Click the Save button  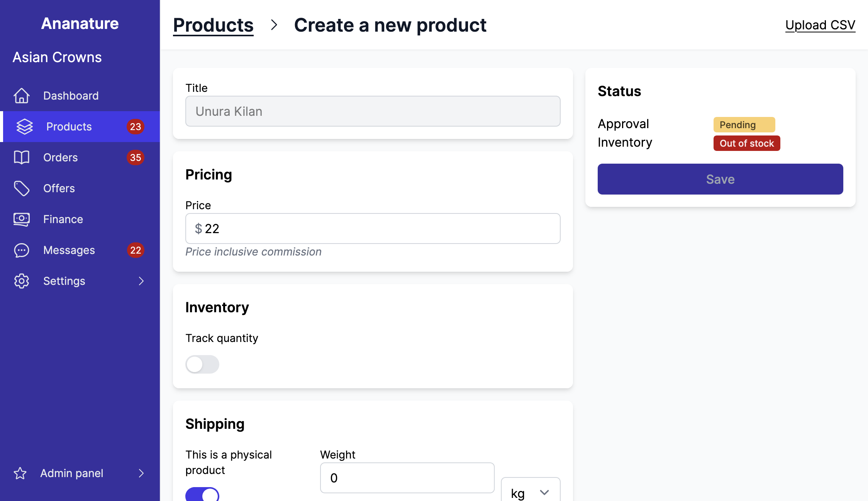(x=720, y=179)
